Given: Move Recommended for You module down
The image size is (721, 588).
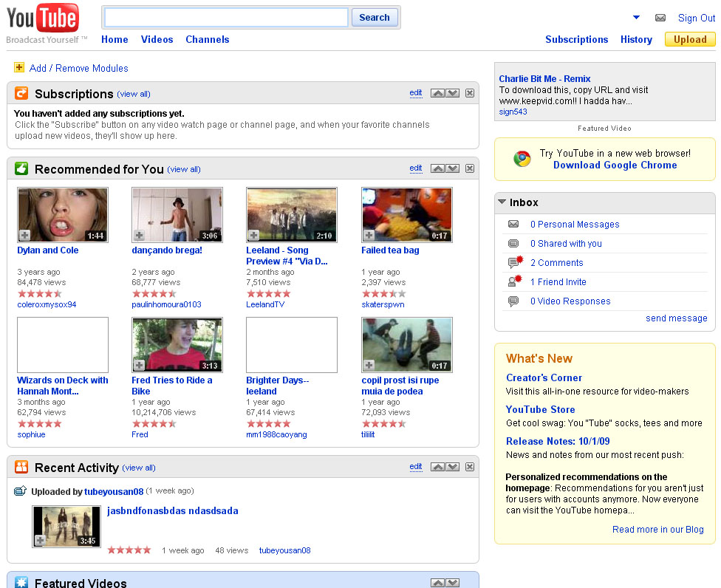Looking at the screenshot, I should coord(452,168).
